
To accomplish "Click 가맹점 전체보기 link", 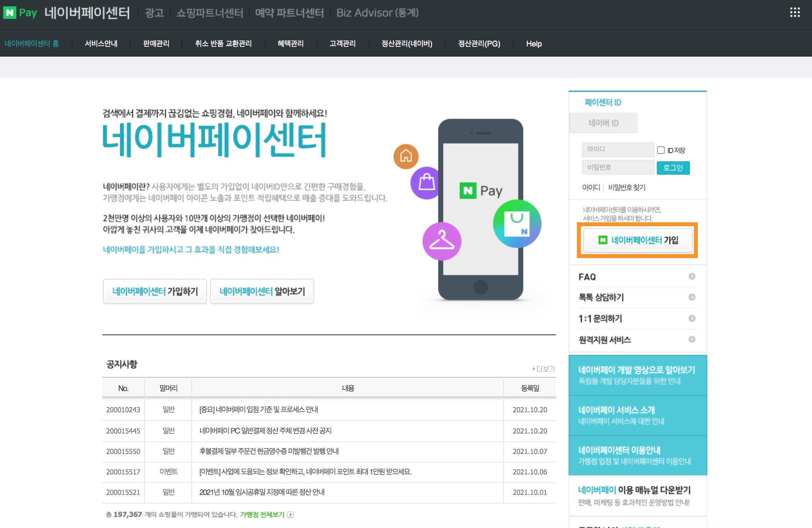I will click(262, 515).
